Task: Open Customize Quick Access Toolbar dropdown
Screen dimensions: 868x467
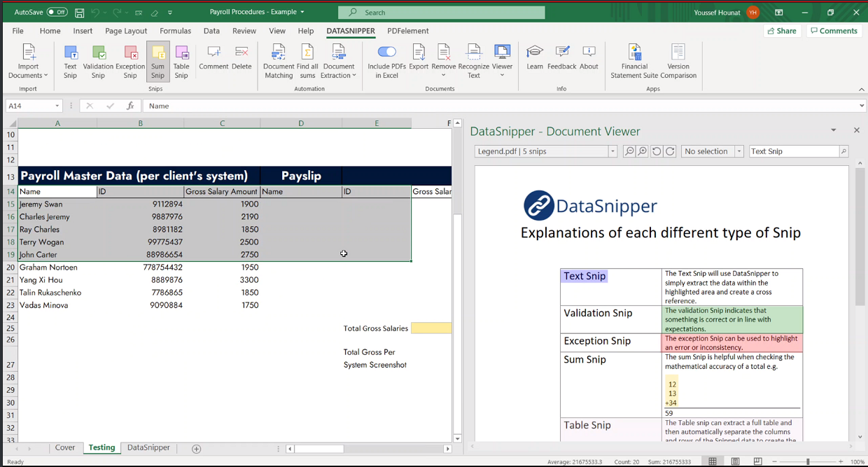Action: [x=170, y=13]
